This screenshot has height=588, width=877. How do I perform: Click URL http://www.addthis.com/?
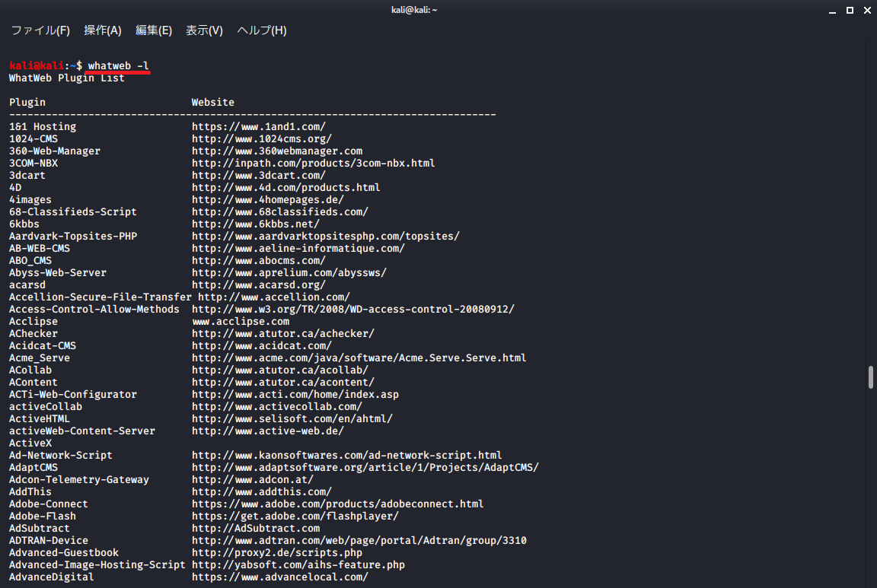[262, 492]
